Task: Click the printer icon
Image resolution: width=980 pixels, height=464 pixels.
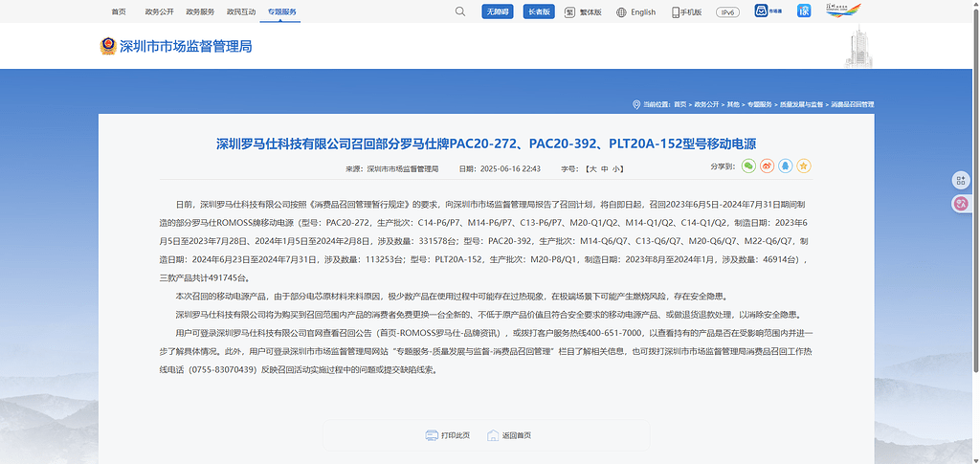Action: 432,435
